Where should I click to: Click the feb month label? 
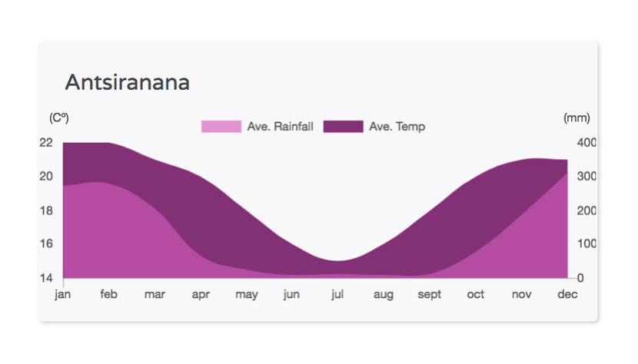(108, 293)
